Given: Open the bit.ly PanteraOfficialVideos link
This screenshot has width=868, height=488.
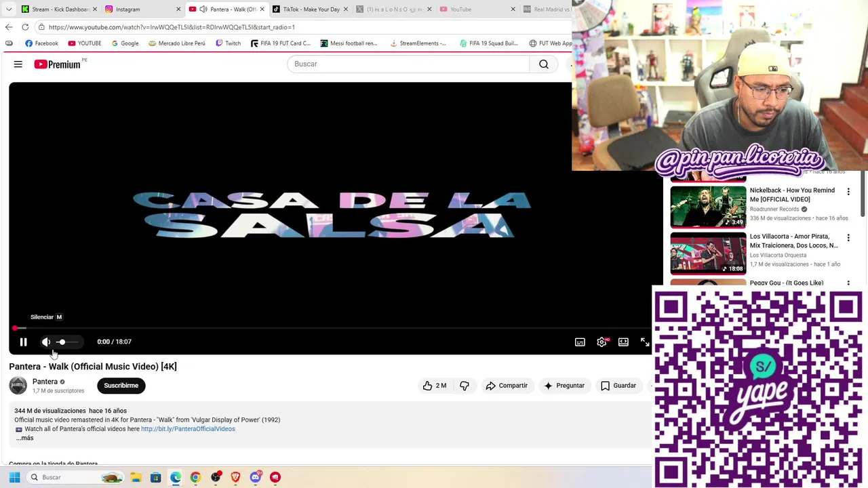Looking at the screenshot, I should (x=188, y=429).
